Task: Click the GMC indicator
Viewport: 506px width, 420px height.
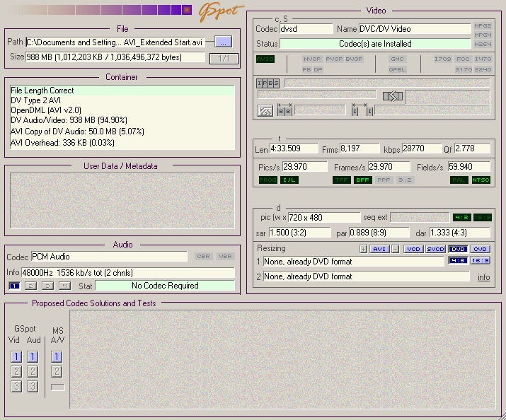Action: coord(397,59)
